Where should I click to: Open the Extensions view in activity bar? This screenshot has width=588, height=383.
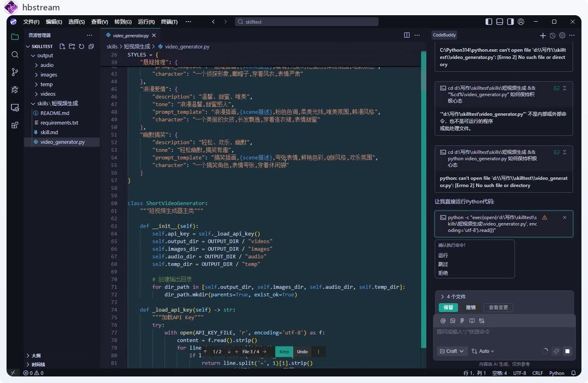coord(15,125)
